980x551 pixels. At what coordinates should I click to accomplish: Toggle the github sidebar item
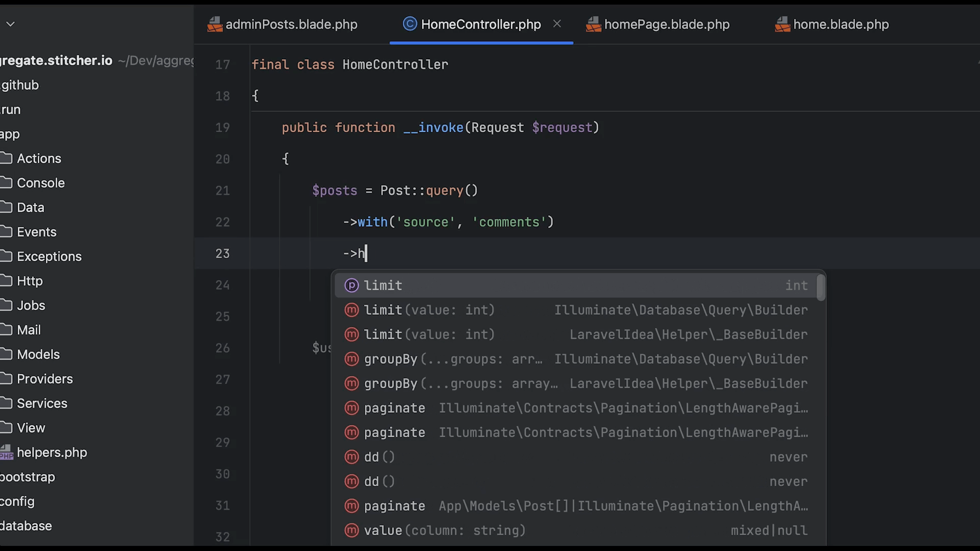pos(19,85)
